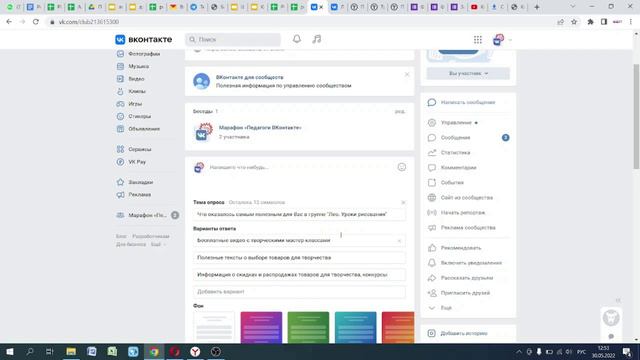Choose the green poll background
This screenshot has width=640, height=360.
pos(308,327)
